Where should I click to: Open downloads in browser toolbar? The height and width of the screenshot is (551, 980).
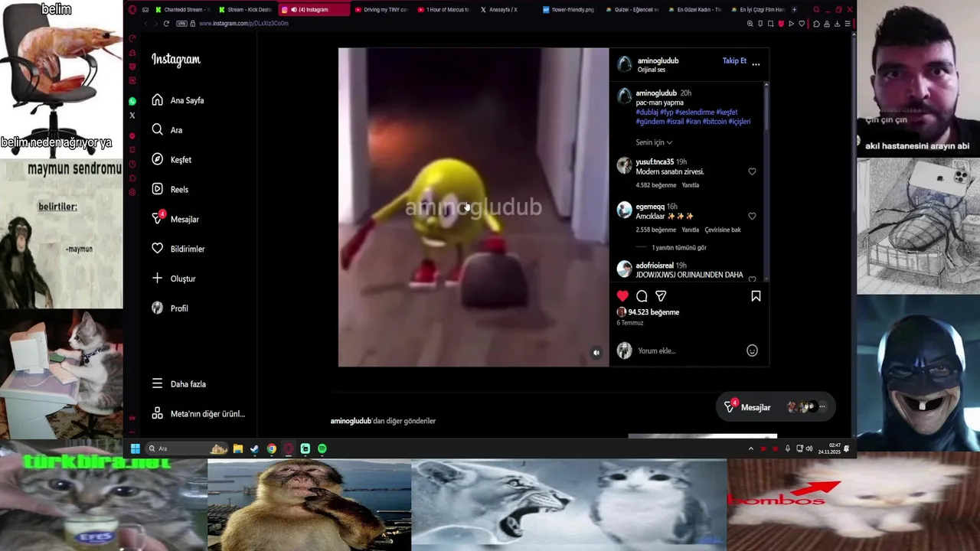(x=837, y=24)
